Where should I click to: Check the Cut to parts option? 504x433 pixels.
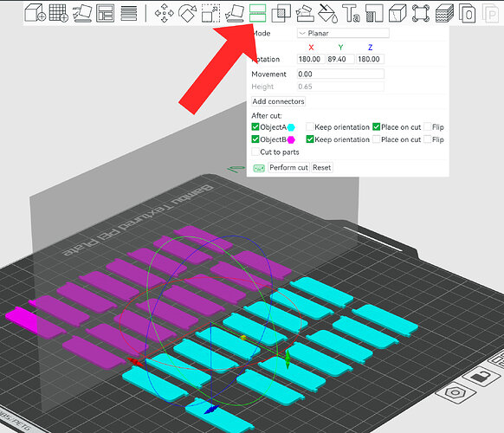click(x=255, y=152)
